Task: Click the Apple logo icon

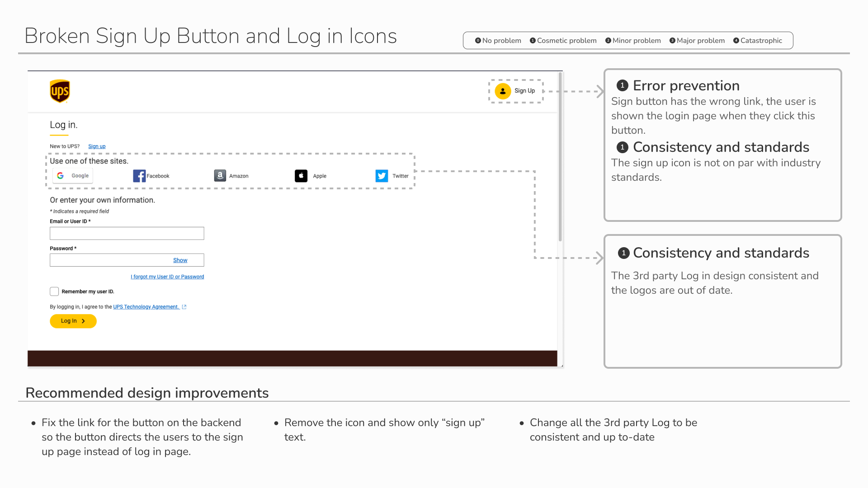Action: pos(301,176)
